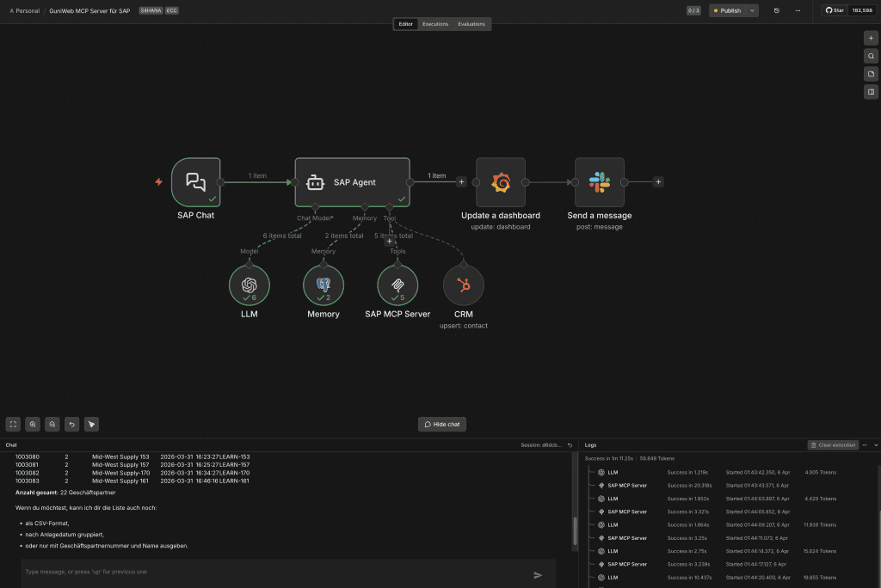
Task: Add a tool via the Tool connector plus
Action: point(390,242)
